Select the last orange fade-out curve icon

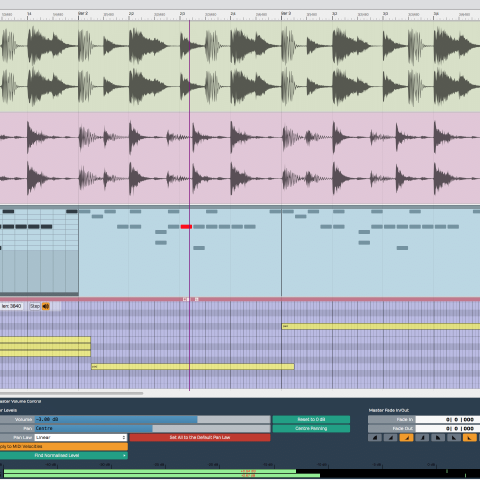tap(470, 438)
